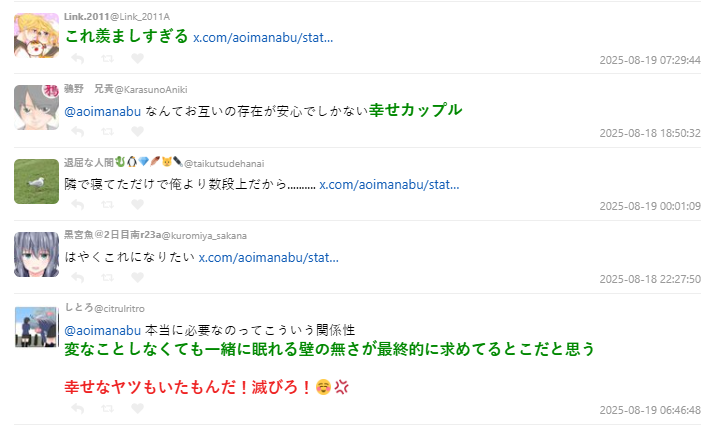Viewport: 714px width, 426px height.
Task: Open x.com link in Link.2011's tweet
Action: (263, 37)
